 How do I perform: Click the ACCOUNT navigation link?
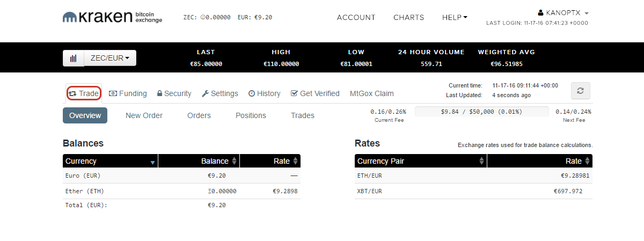pos(356,17)
